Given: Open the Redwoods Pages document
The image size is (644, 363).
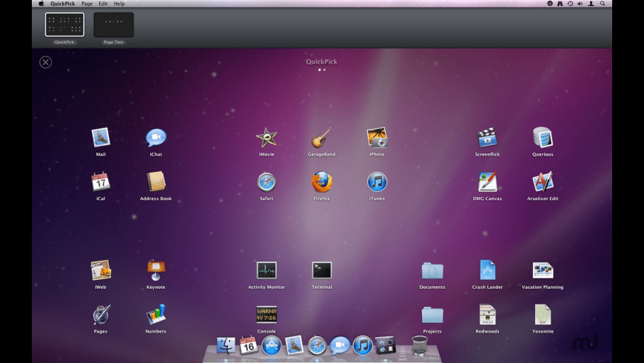Looking at the screenshot, I should [487, 315].
